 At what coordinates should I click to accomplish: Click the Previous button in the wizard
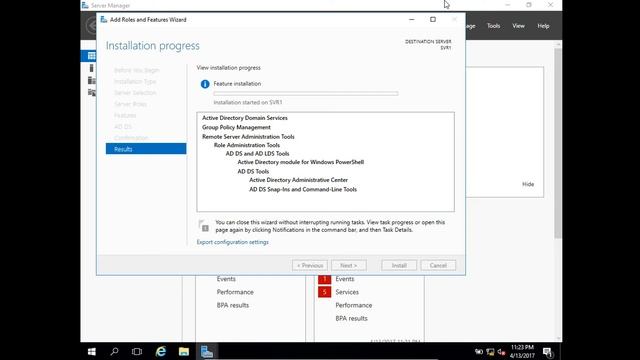click(310, 266)
